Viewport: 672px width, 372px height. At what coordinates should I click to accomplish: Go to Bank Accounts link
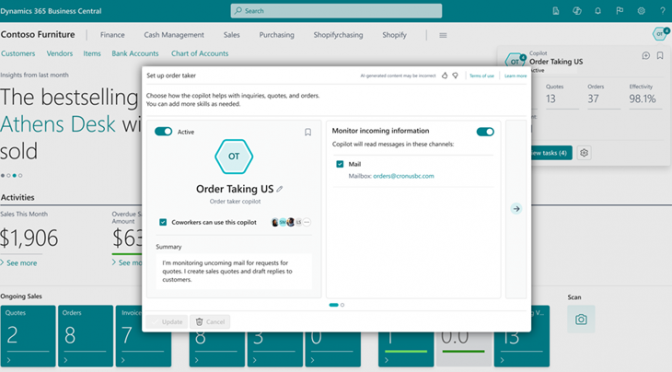(x=135, y=54)
